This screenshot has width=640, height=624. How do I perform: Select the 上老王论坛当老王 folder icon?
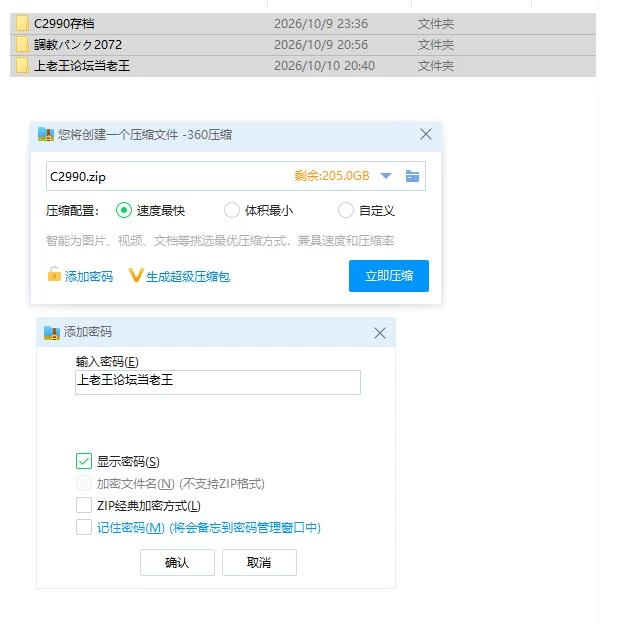[x=22, y=65]
